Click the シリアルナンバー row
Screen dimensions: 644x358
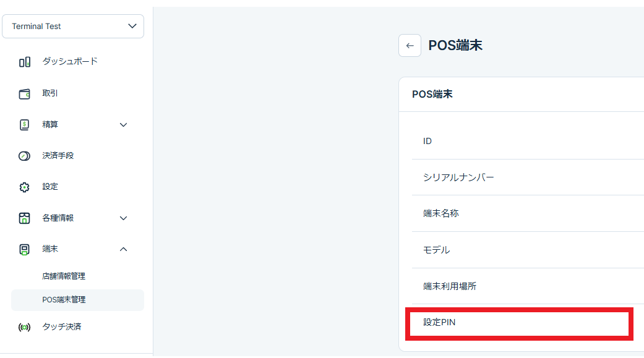(458, 177)
